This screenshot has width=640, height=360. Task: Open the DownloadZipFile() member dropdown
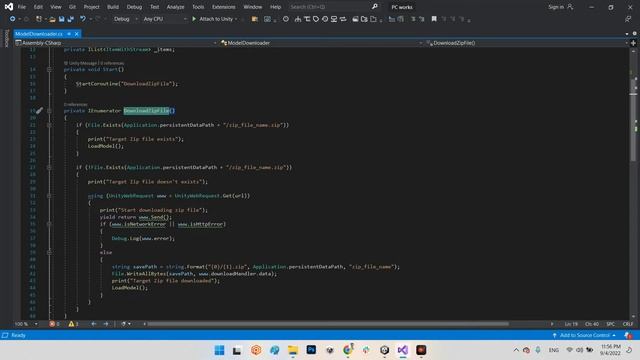pos(527,43)
